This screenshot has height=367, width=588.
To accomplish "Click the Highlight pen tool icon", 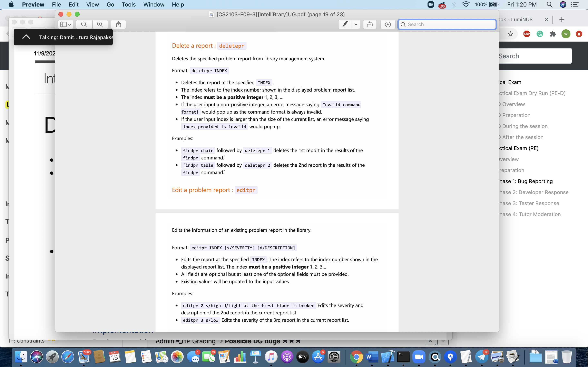I will pos(345,24).
